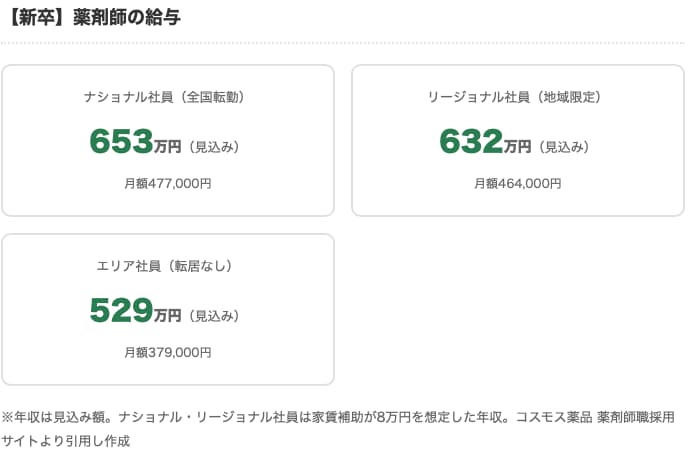This screenshot has height=460, width=692.
Task: Select the 月額464,000円 monthly amount
Action: [x=517, y=183]
